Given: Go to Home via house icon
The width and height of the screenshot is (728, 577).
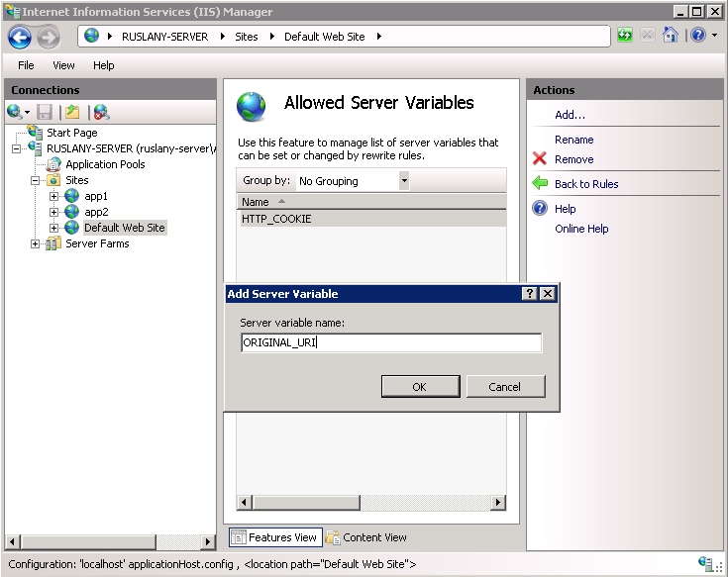Looking at the screenshot, I should pos(671,36).
